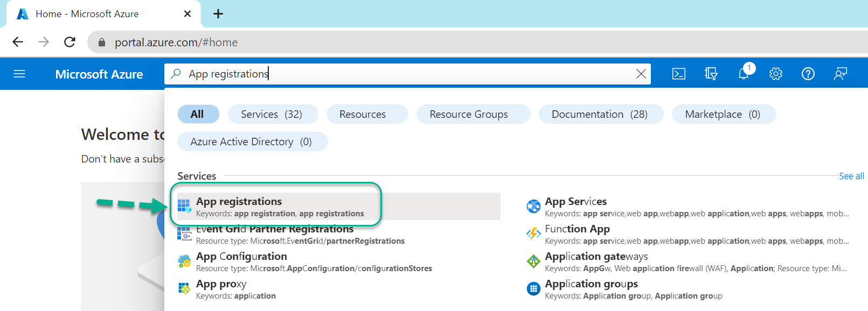The width and height of the screenshot is (868, 311).
Task: Open the Feedback icon in header
Action: coord(841,74)
